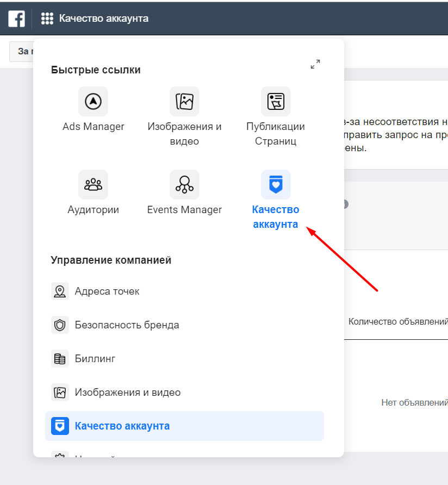
Task: Open the nine-dot tools grid menu
Action: point(47,18)
